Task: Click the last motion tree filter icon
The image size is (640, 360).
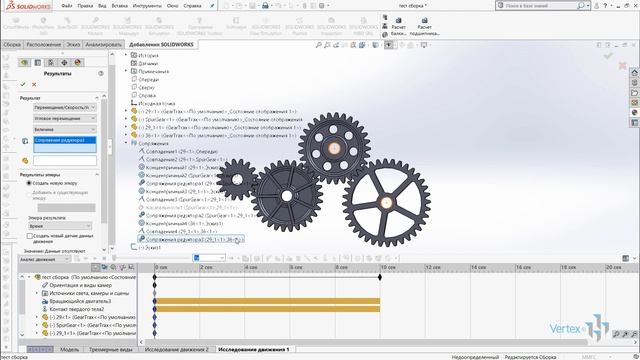Action: 131,267
